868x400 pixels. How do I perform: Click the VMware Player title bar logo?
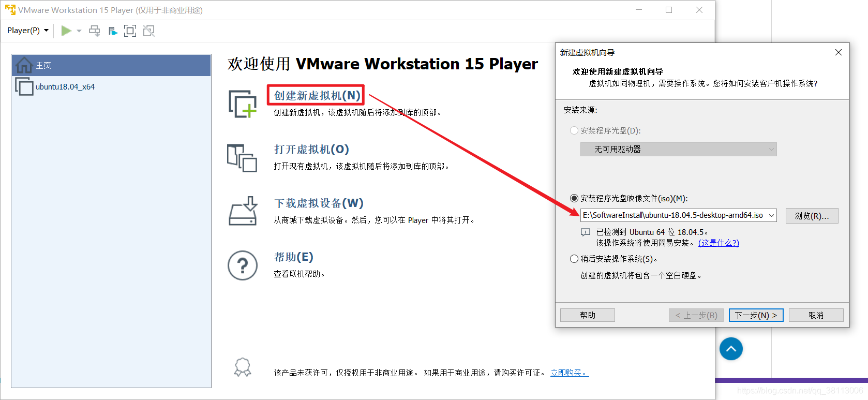(x=10, y=10)
